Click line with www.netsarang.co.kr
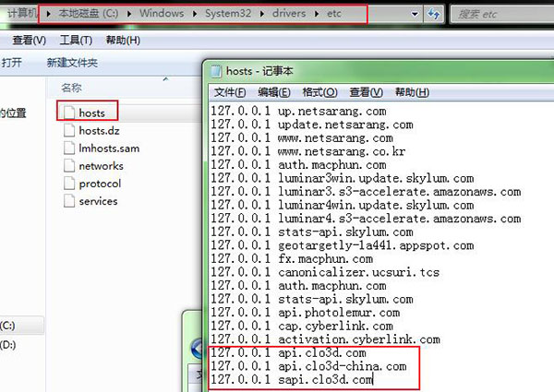 click(x=308, y=151)
